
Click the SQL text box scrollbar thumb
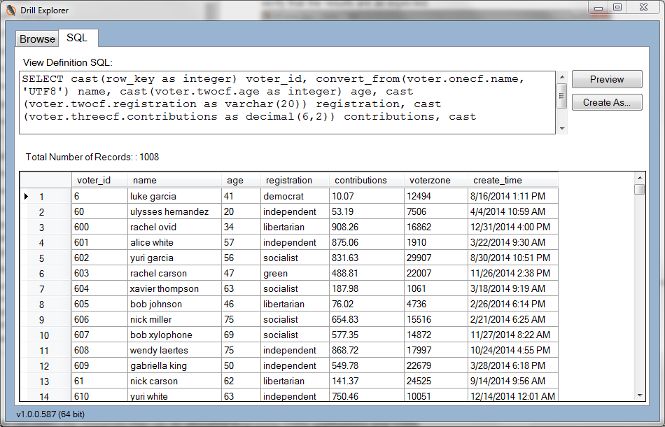coord(562,96)
